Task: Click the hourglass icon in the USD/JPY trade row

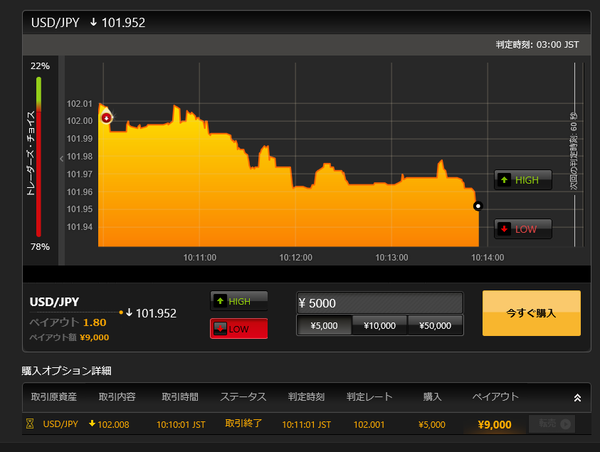Action: click(x=30, y=424)
